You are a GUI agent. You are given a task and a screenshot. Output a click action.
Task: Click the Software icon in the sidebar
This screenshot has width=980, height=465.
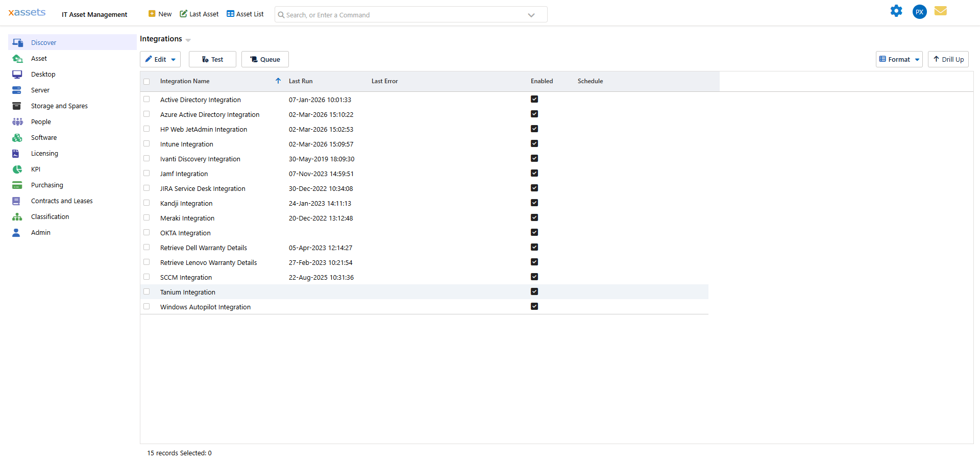(x=17, y=137)
